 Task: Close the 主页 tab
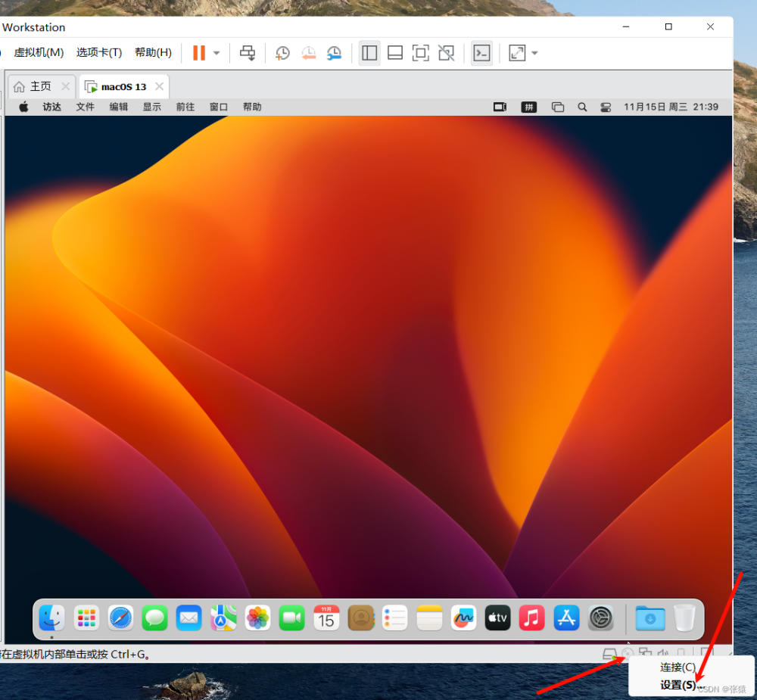coord(66,86)
